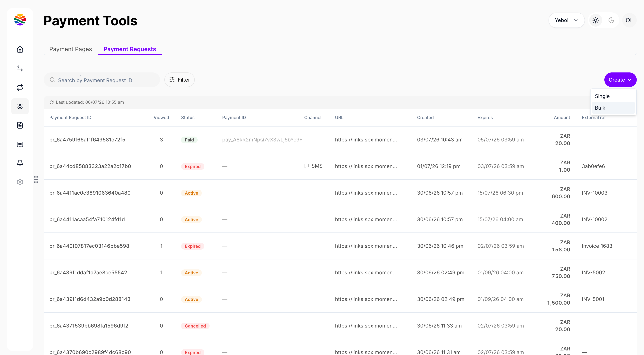Viewport: 644px width, 355px height.
Task: Click the search magnifier icon
Action: (52, 80)
